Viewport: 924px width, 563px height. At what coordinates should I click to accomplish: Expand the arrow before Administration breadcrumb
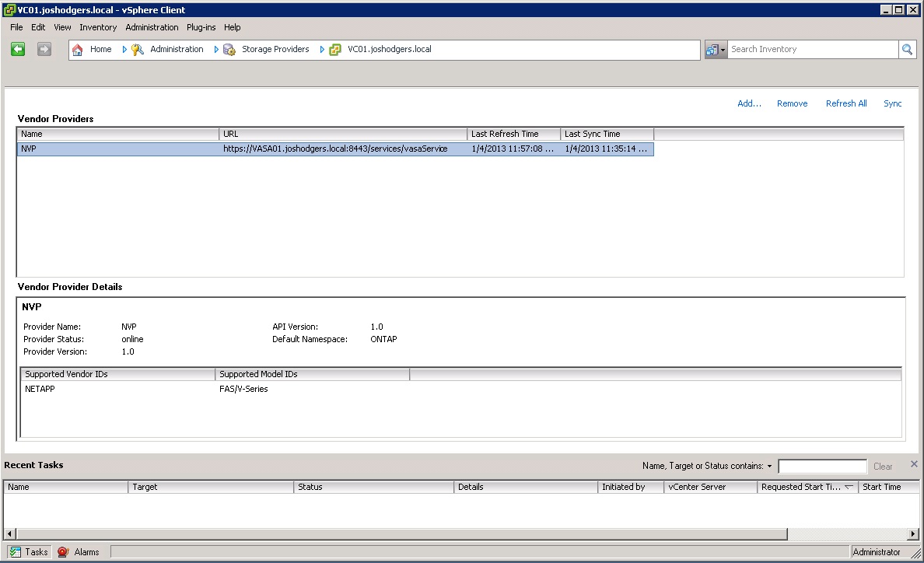coord(124,50)
